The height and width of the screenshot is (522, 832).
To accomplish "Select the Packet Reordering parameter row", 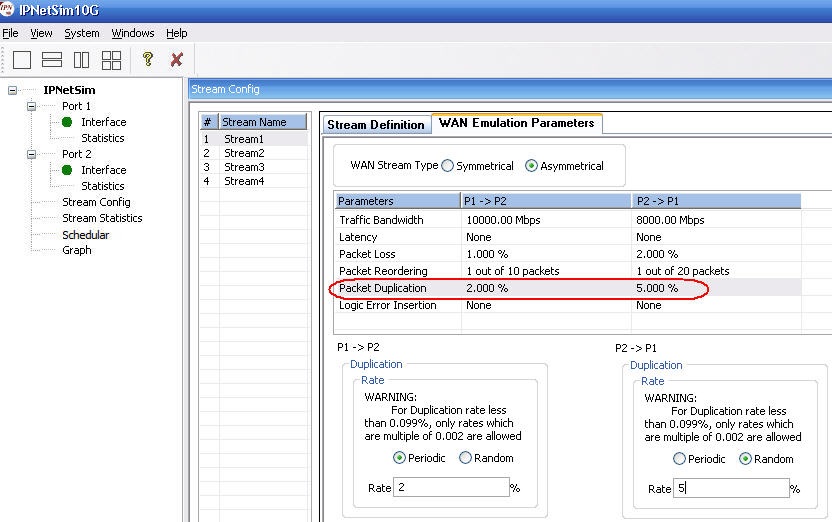I will click(568, 271).
